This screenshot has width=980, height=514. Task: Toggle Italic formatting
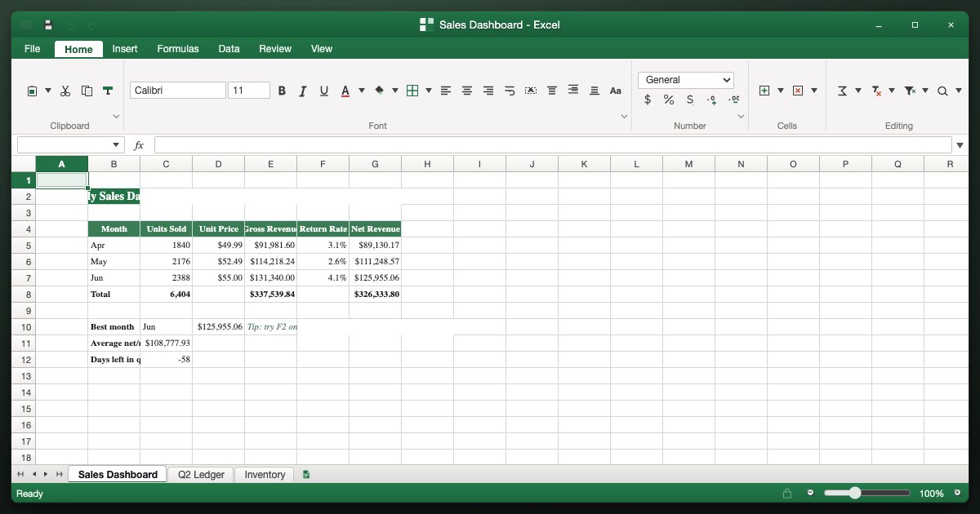click(x=303, y=91)
